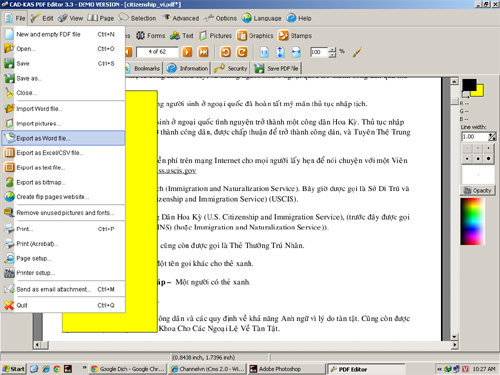Image resolution: width=500 pixels, height=375 pixels.
Task: Click Close... in File menu
Action: click(63, 93)
